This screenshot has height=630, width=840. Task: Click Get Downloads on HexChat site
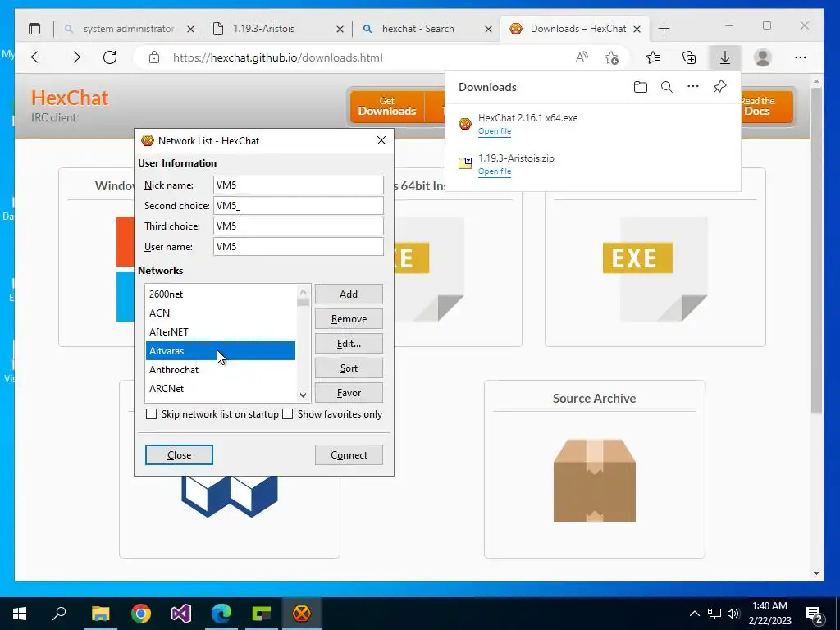click(387, 106)
